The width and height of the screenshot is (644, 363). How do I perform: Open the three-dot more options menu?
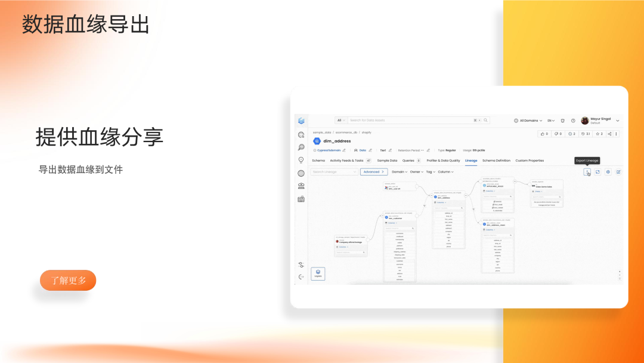616,134
